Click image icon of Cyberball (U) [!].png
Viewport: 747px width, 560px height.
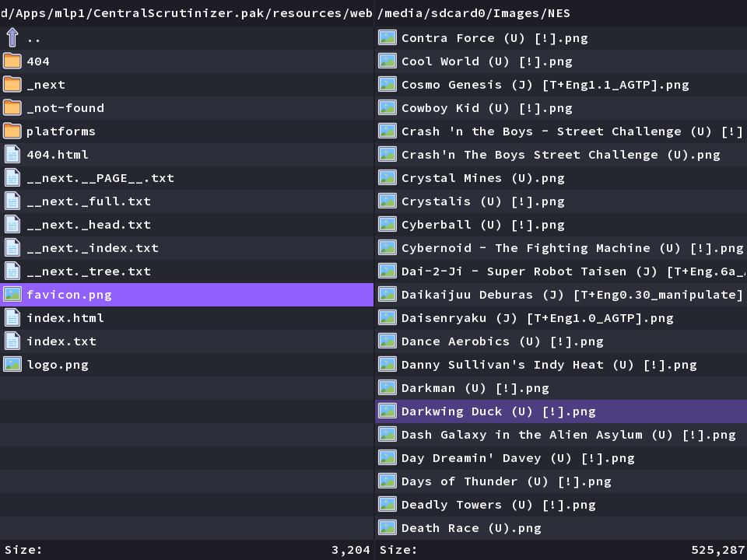(x=388, y=224)
